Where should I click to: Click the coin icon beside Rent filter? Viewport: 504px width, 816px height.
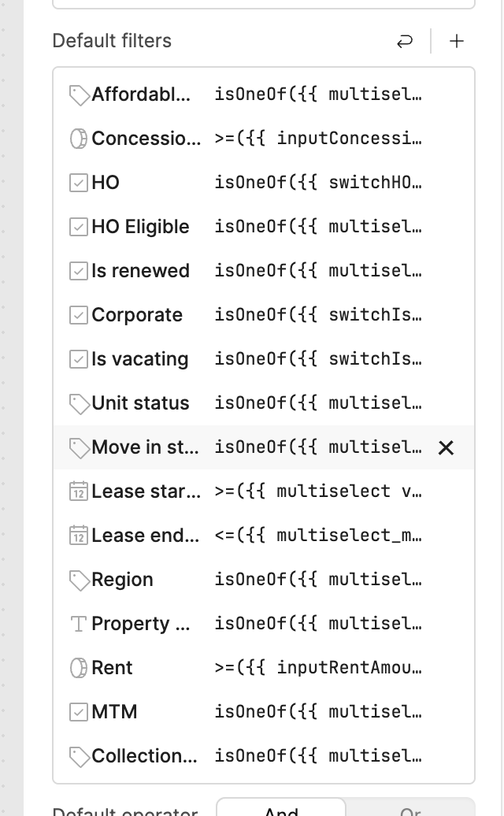tap(79, 668)
